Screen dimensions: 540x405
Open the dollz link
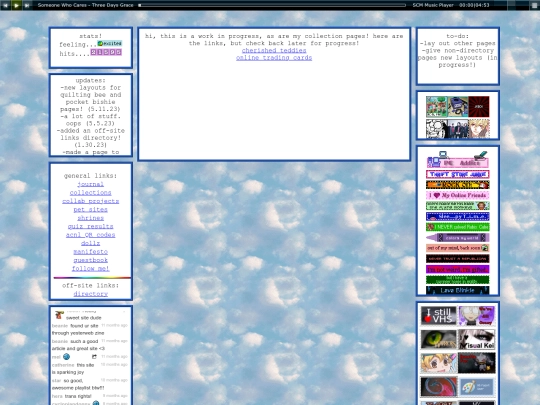pyautogui.click(x=91, y=243)
